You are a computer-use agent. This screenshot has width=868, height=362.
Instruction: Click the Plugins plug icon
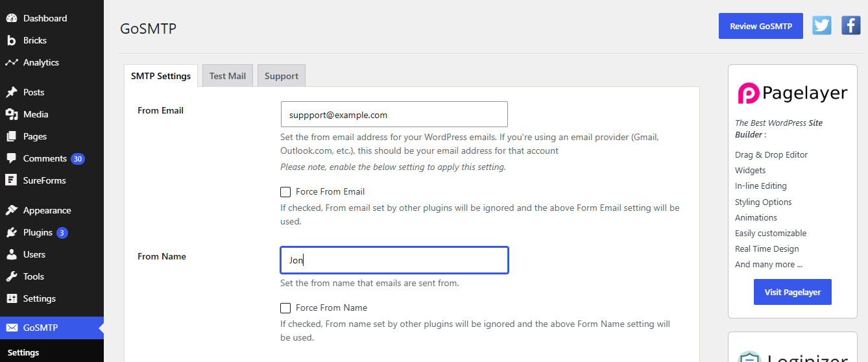[12, 232]
